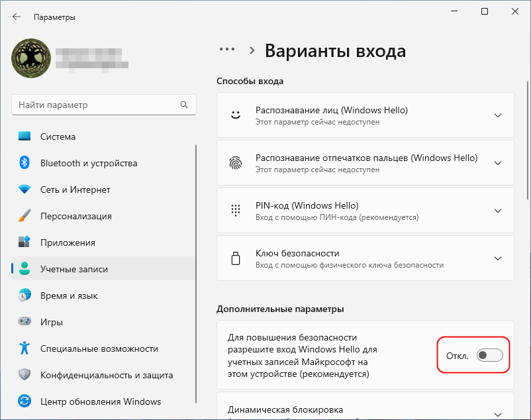
Task: Open Сеть и Интернет settings
Action: click(x=103, y=189)
